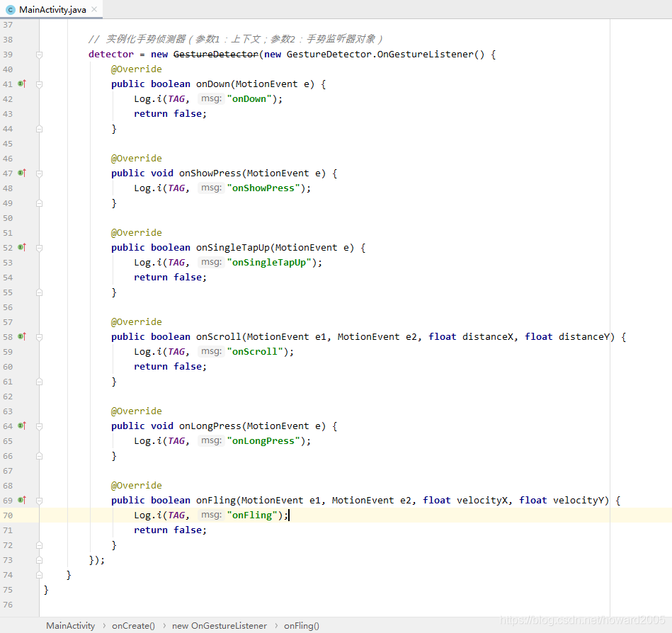Viewport: 672px width, 633px height.
Task: Click fold end marker on line 74
Action: click(39, 575)
